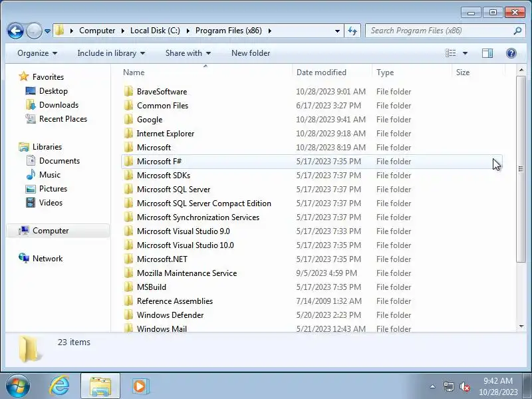Viewport: 532px width, 399px height.
Task: Expand the arrow after Program Files (x86)
Action: pyautogui.click(x=270, y=31)
